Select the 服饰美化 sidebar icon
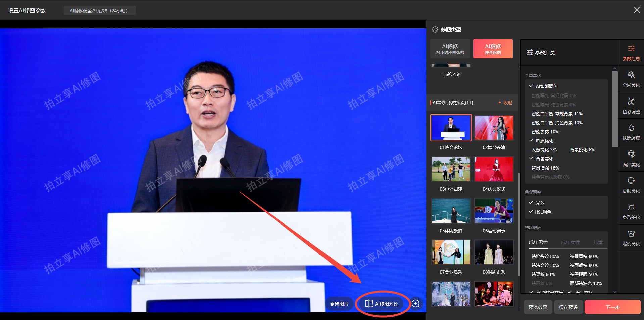Viewport: 644px width, 320px height. (631, 238)
